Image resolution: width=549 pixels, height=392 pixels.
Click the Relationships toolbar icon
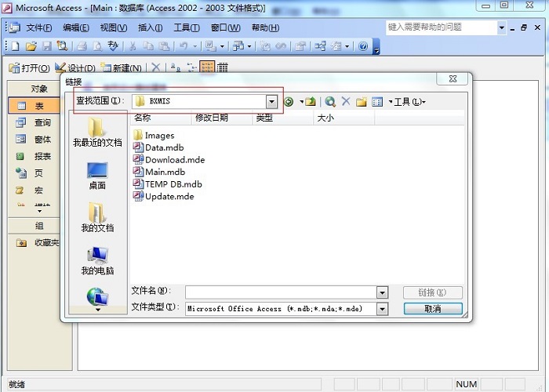320,46
